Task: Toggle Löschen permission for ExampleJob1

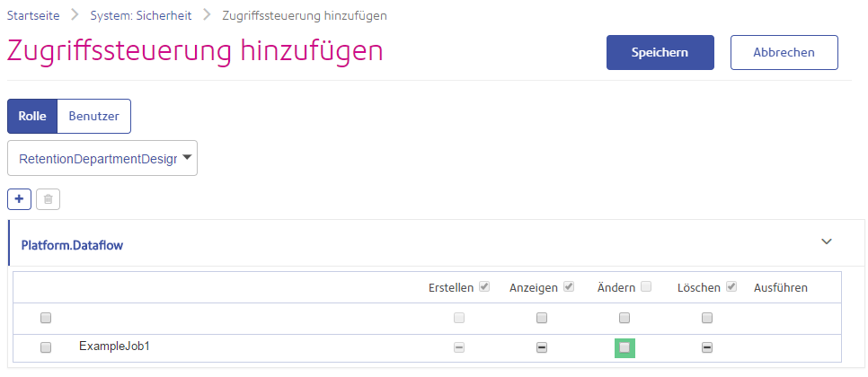Action: coord(707,347)
